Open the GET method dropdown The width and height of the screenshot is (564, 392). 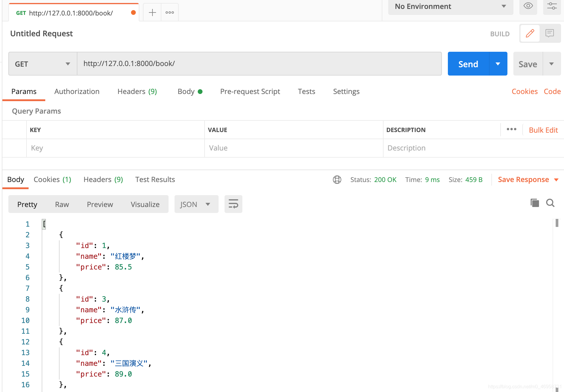43,64
